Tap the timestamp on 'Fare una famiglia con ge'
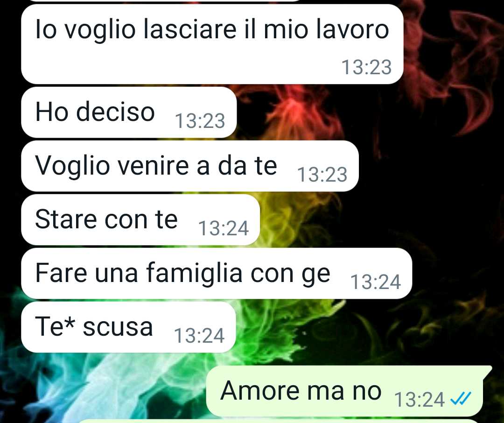Screen dimensions: 504x423 click(375, 282)
